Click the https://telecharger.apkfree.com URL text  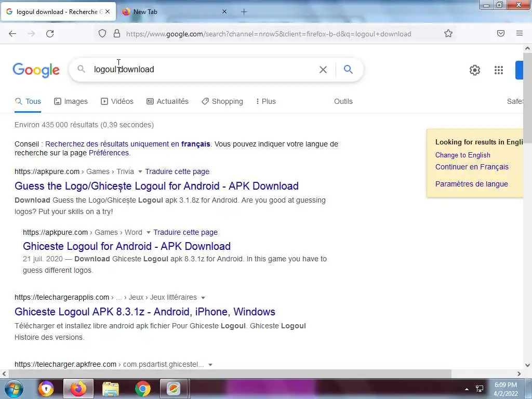click(65, 364)
